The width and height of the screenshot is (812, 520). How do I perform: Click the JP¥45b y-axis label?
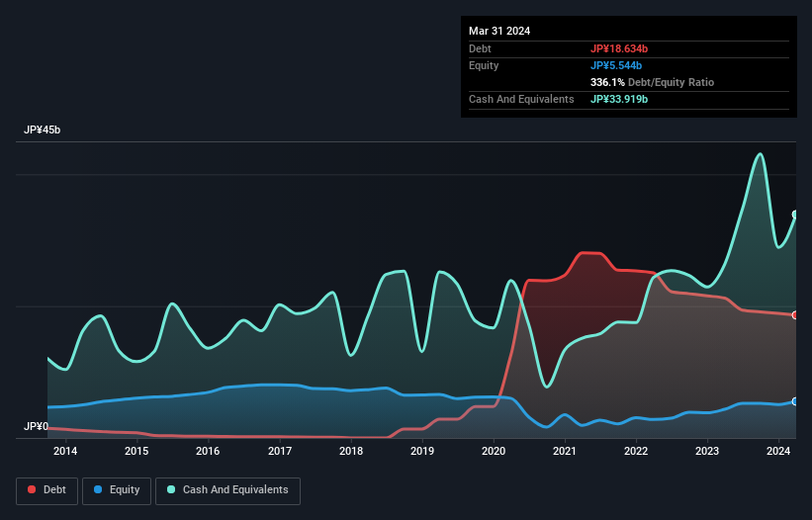coord(42,130)
